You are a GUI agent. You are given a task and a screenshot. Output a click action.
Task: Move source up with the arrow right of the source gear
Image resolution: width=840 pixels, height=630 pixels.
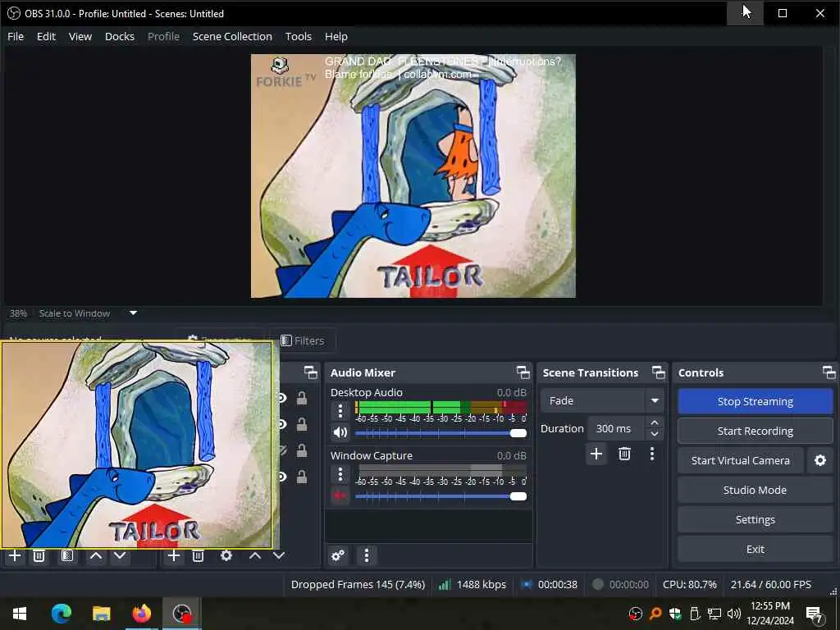(x=255, y=555)
